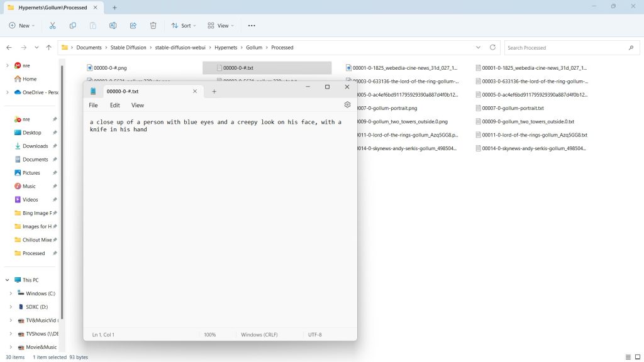Open the View dropdown menu

[x=221, y=26]
